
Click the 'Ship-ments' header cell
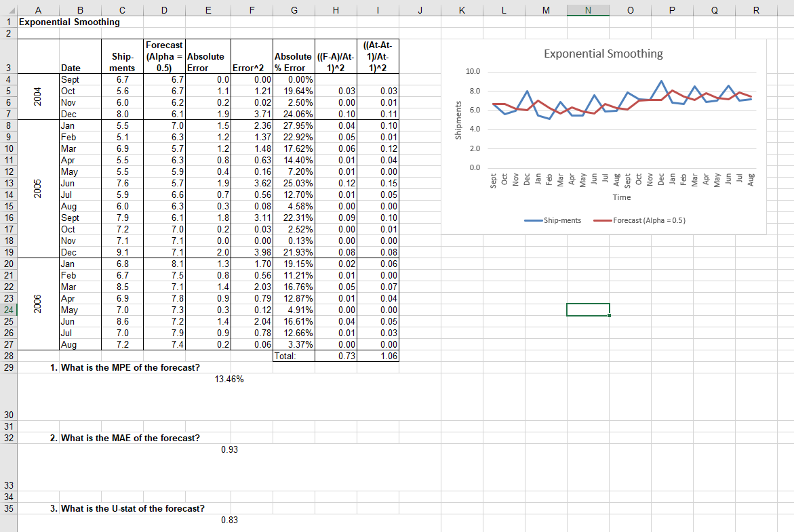point(122,56)
